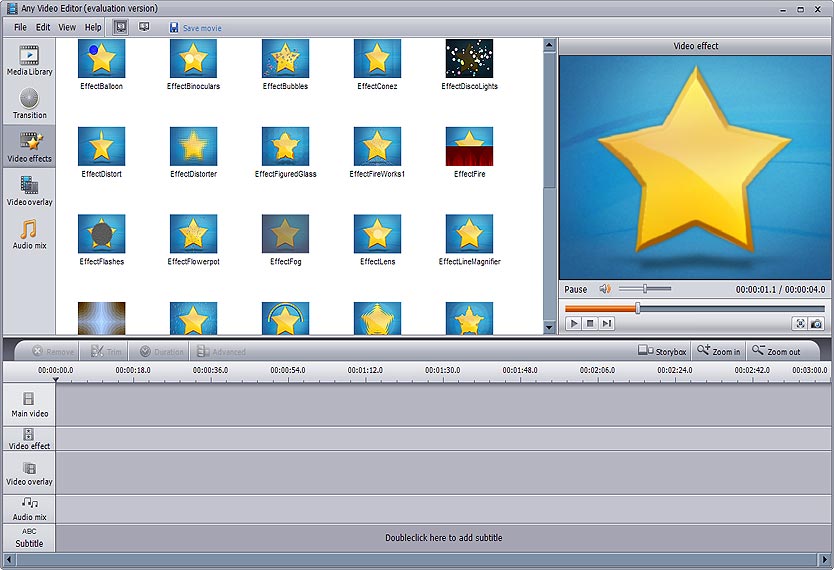Select the EffectBalloon thumbnail

tap(102, 58)
